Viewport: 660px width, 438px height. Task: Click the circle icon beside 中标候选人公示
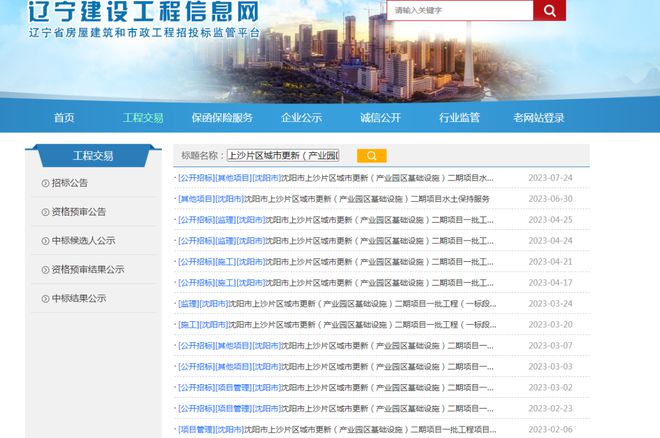(x=45, y=241)
